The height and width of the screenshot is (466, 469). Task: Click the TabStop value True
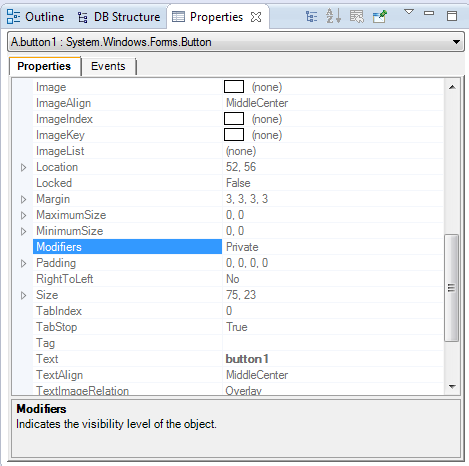236,327
